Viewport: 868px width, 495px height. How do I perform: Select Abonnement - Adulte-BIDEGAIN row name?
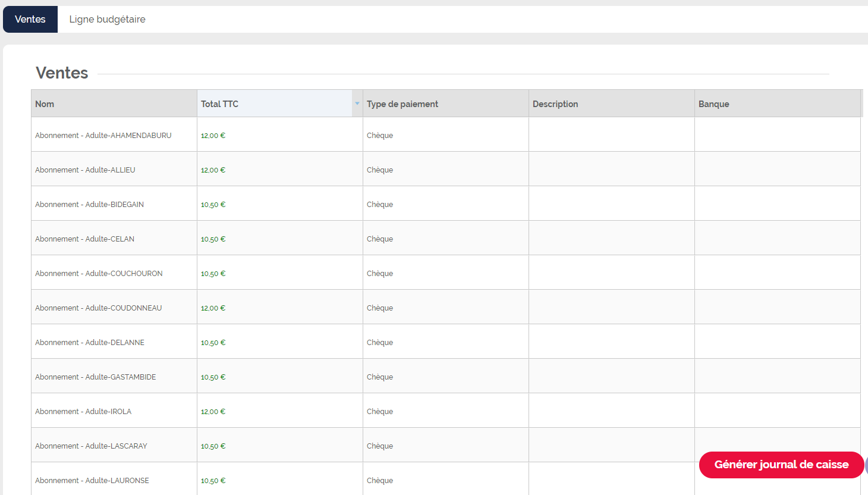89,205
